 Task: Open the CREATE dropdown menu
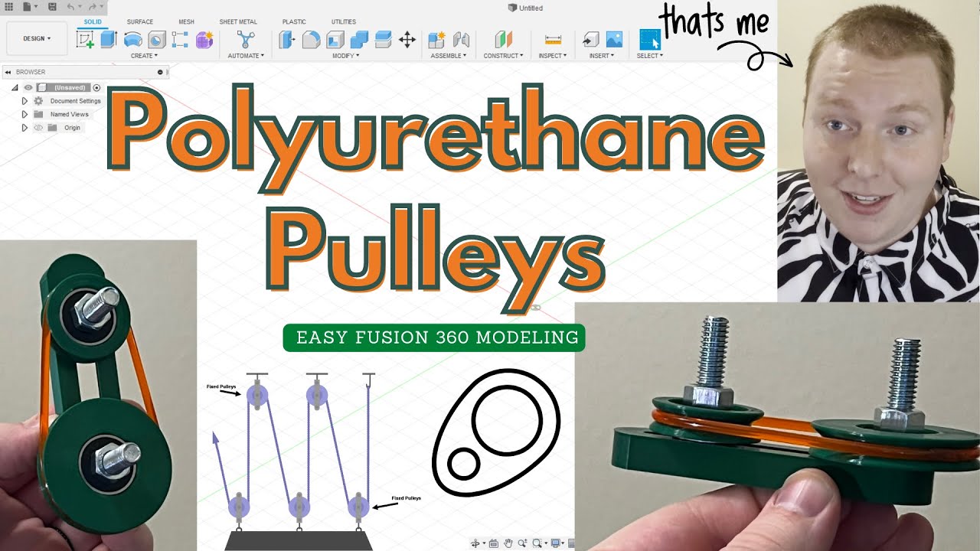(144, 56)
